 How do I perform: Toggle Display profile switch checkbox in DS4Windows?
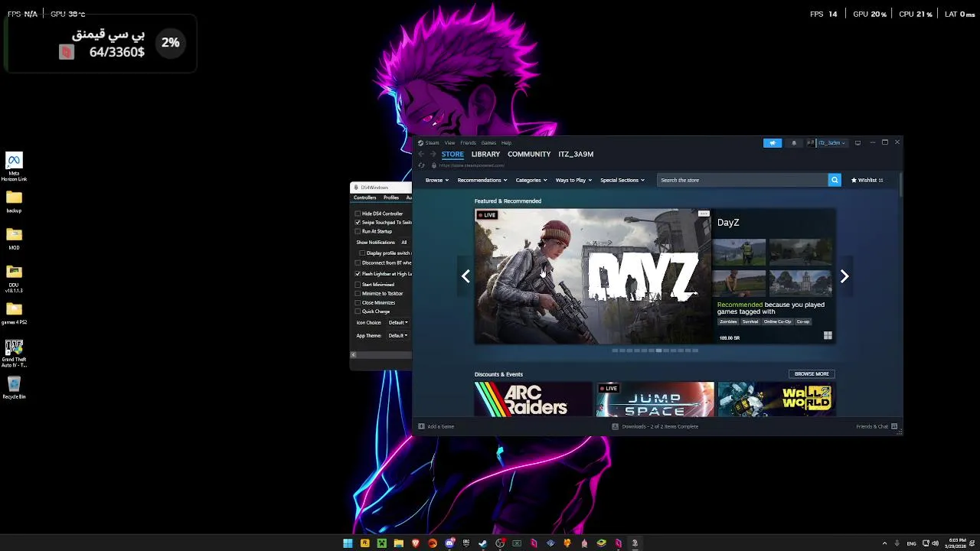tap(362, 253)
